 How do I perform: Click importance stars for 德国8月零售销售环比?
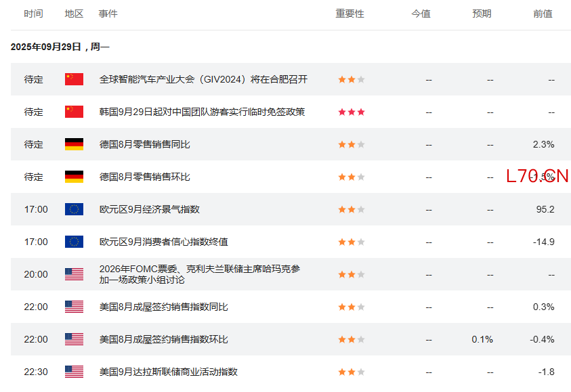[352, 177]
